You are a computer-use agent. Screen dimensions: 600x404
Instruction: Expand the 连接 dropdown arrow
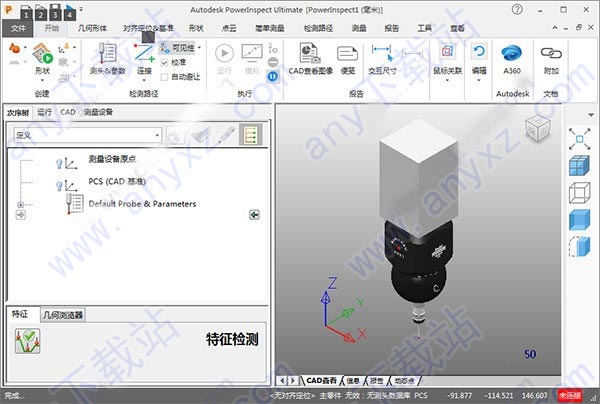144,80
